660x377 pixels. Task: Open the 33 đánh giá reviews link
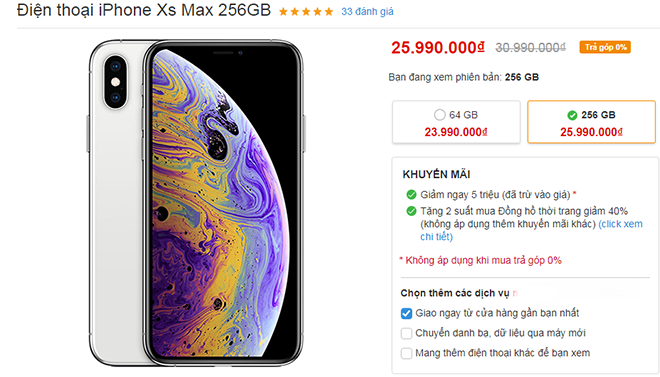pyautogui.click(x=367, y=12)
